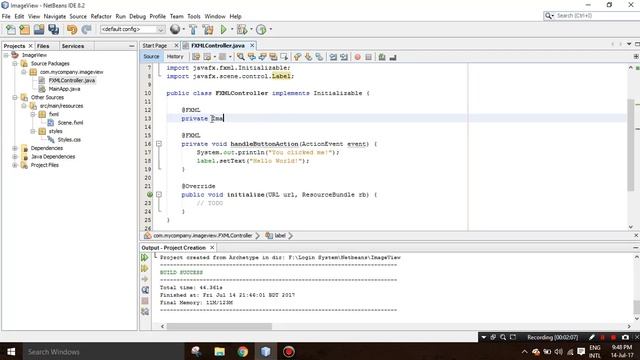Select Scene.fxml in the project tree
Viewport: 640px width, 360px height.
click(70, 123)
